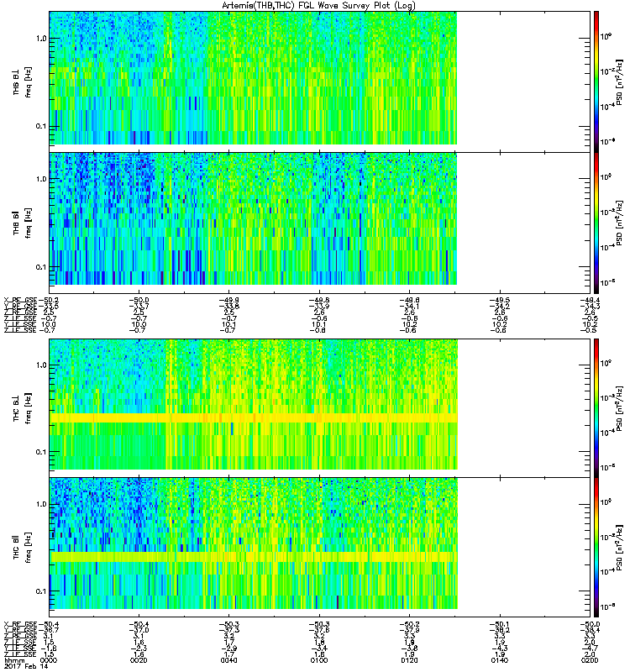Click the '-49.5' X_RE_GSE value under the THB panels
The width and height of the screenshot is (630, 672).
(x=500, y=301)
